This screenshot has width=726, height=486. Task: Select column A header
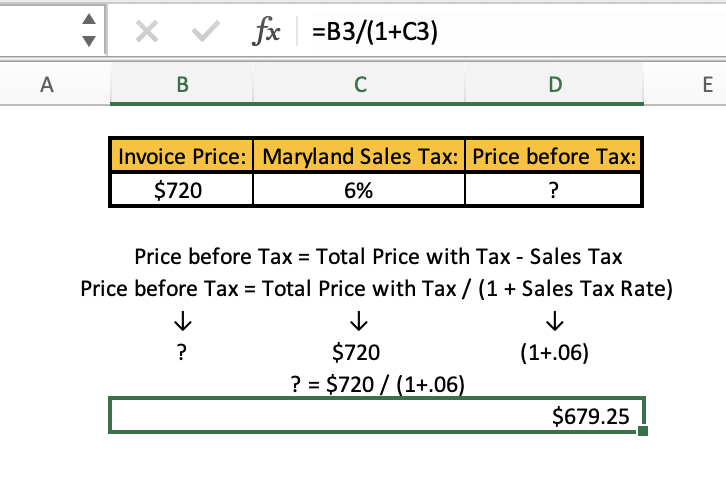pyautogui.click(x=42, y=86)
